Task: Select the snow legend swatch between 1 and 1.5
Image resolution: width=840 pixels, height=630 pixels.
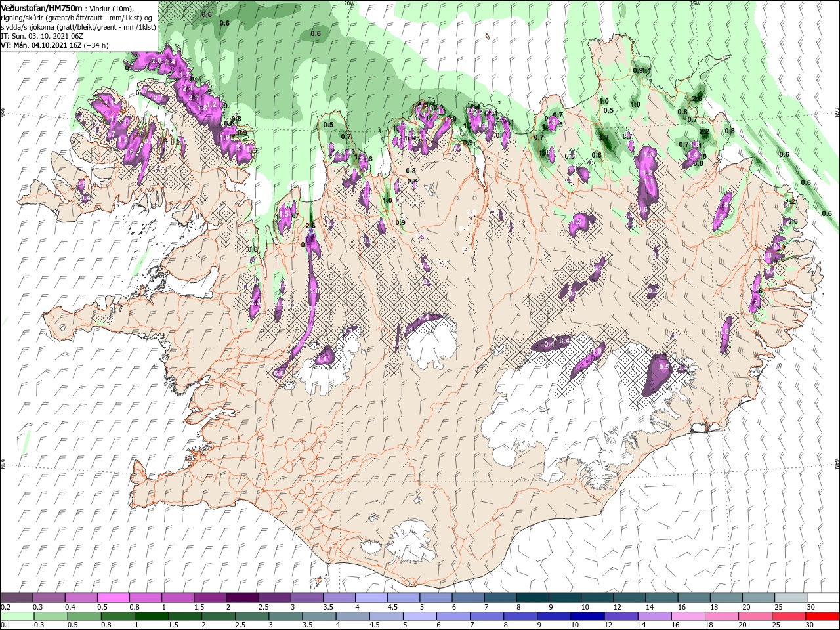Action: (x=177, y=597)
